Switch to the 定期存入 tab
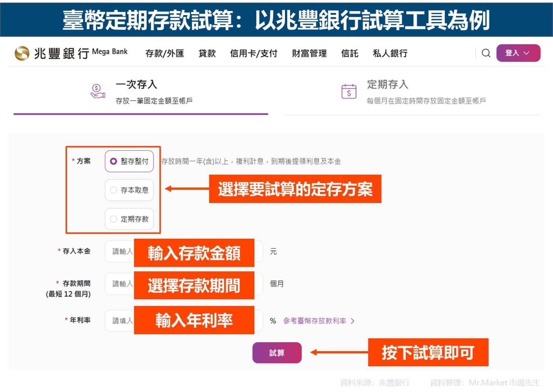The height and width of the screenshot is (392, 553). [387, 85]
